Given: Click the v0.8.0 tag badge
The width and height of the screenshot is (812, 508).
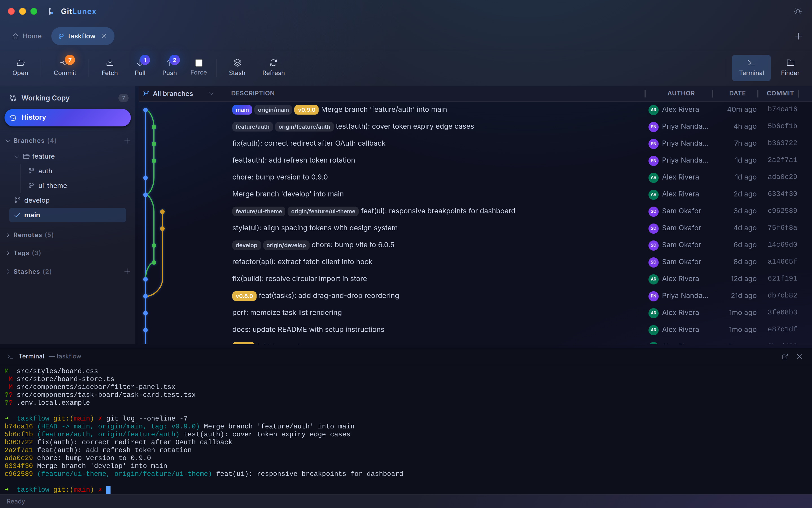Looking at the screenshot, I should 244,296.
